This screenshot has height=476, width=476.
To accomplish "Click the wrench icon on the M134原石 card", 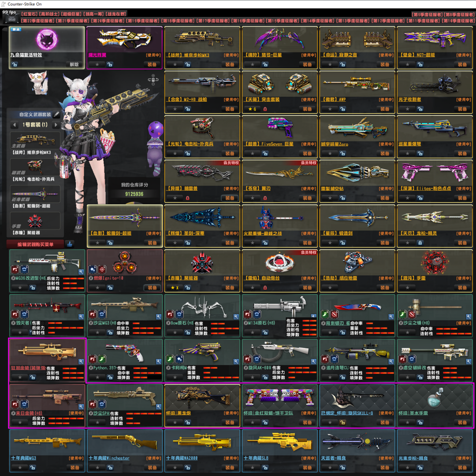I will [313, 317].
